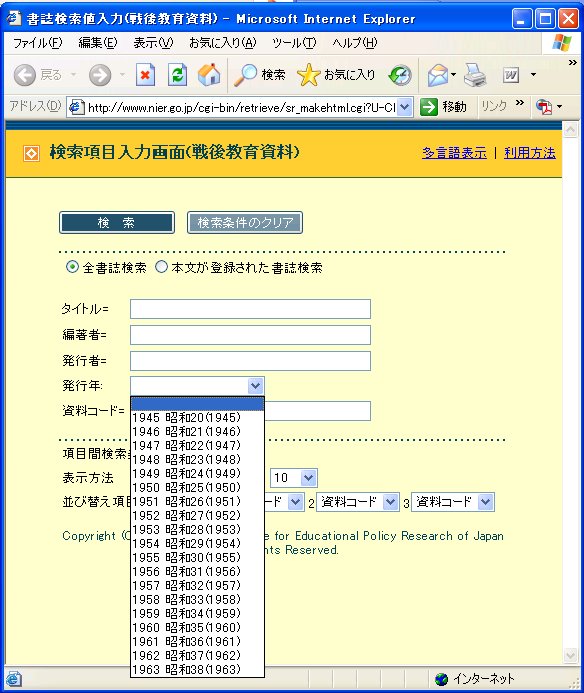The height and width of the screenshot is (693, 584).
Task: Click the History icon in toolbar
Action: click(400, 75)
